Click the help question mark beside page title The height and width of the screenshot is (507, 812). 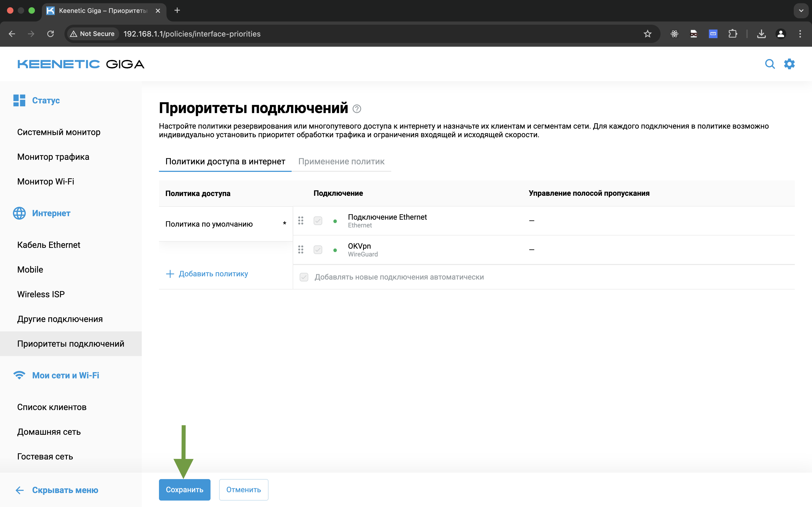click(x=357, y=109)
